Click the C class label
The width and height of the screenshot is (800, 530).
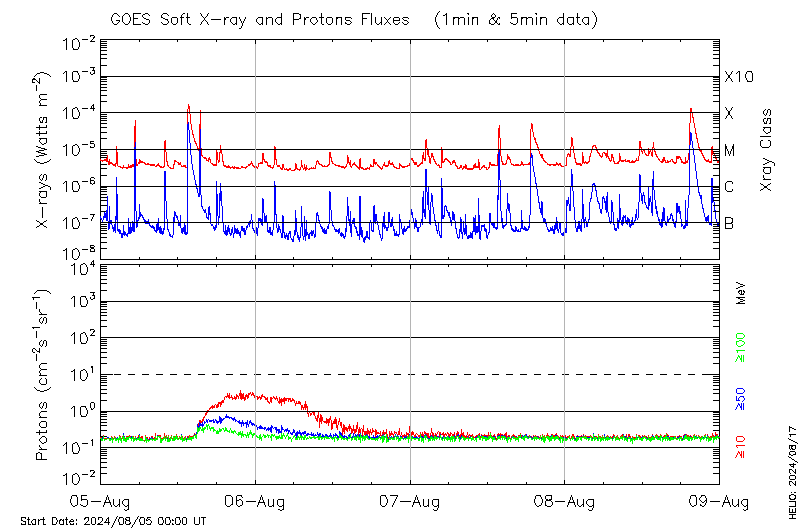[730, 187]
